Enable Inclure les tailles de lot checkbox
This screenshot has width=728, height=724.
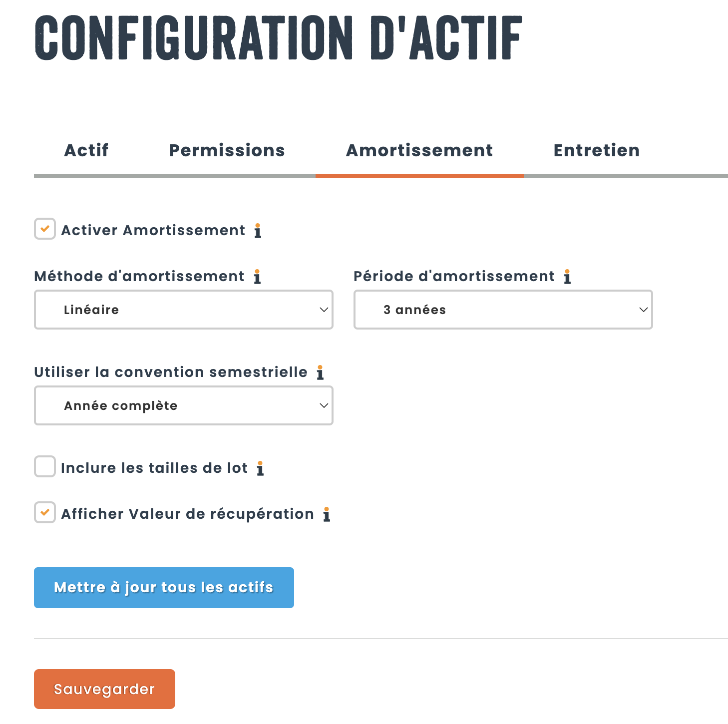click(x=45, y=467)
